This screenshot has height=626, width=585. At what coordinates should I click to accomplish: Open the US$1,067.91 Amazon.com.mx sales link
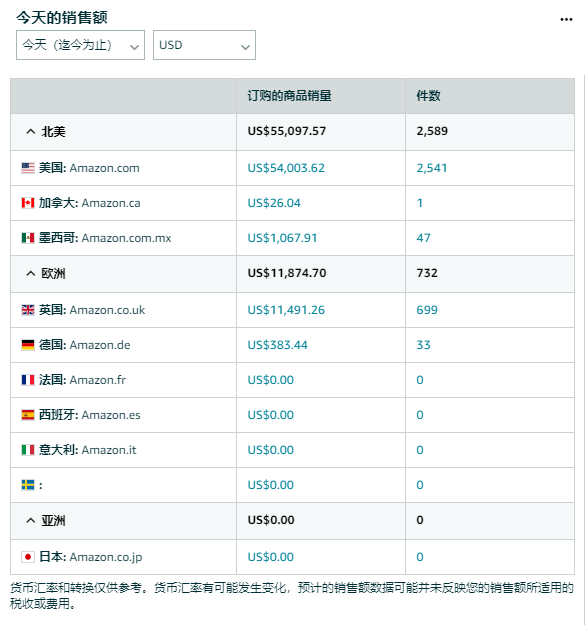[282, 238]
